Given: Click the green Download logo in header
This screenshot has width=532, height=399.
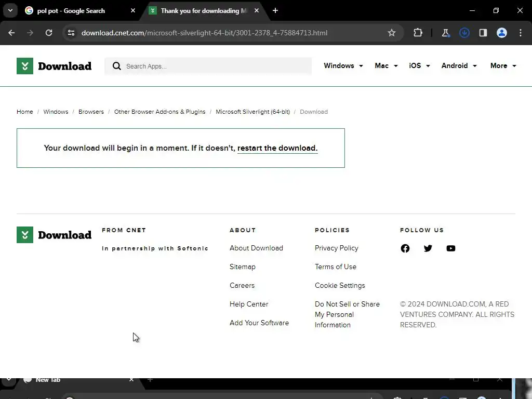Looking at the screenshot, I should (54, 66).
